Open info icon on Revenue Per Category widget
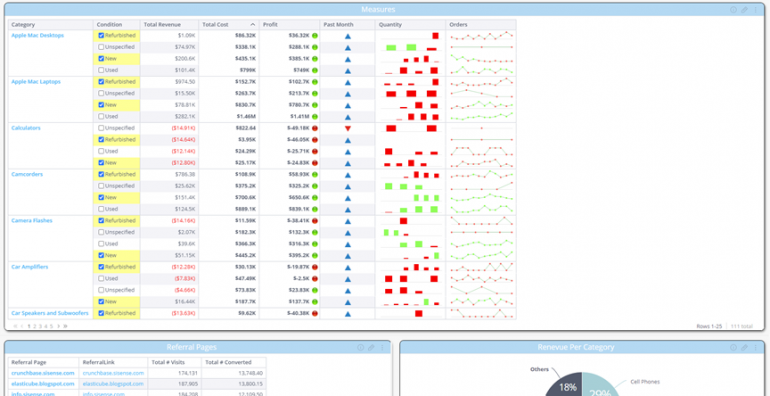This screenshot has height=396, width=770. coord(733,347)
